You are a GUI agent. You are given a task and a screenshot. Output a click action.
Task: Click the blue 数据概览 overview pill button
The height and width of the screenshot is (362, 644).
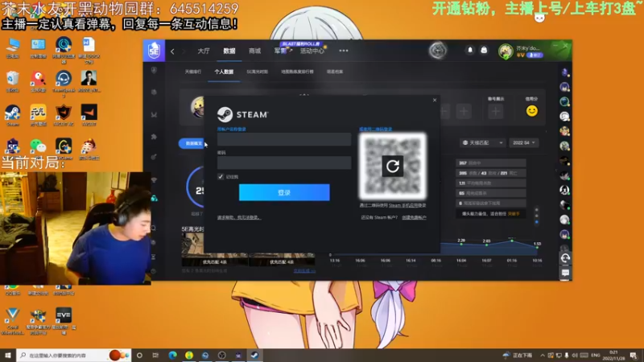tap(193, 143)
